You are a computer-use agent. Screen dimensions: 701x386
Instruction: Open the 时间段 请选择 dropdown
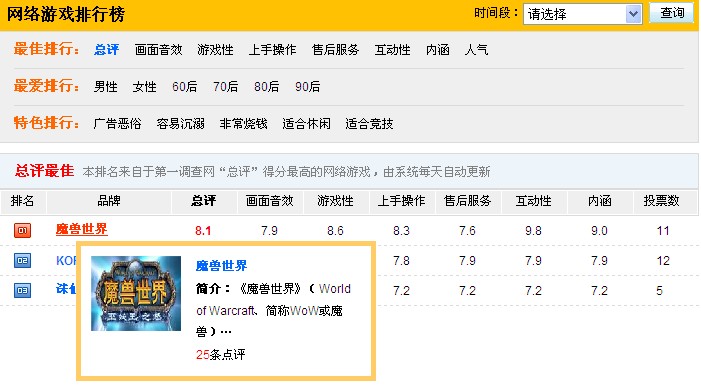pyautogui.click(x=583, y=14)
